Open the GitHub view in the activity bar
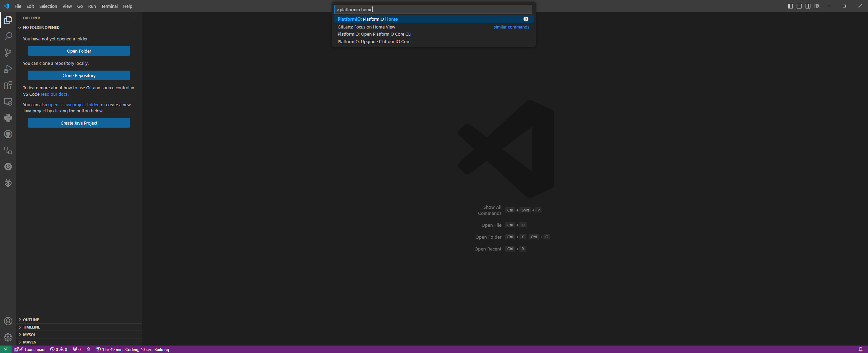This screenshot has height=353, width=868. click(x=8, y=134)
